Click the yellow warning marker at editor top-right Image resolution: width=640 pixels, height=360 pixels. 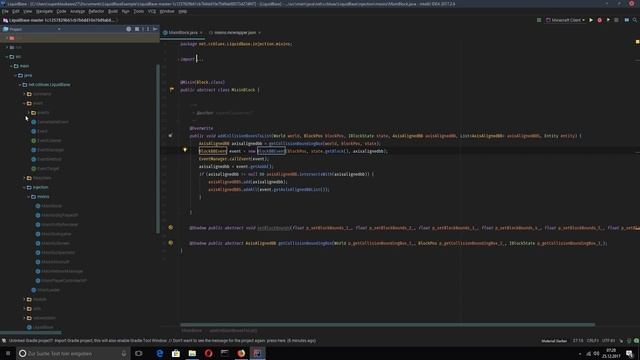(x=637, y=42)
